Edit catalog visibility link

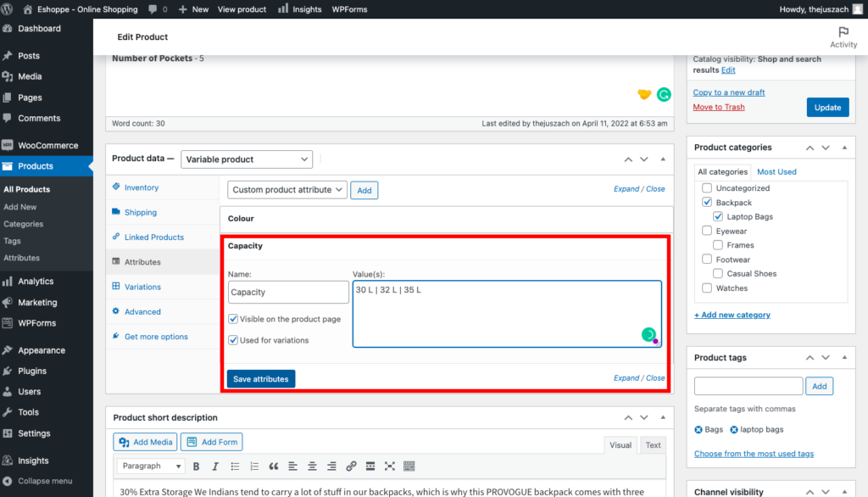coord(728,70)
